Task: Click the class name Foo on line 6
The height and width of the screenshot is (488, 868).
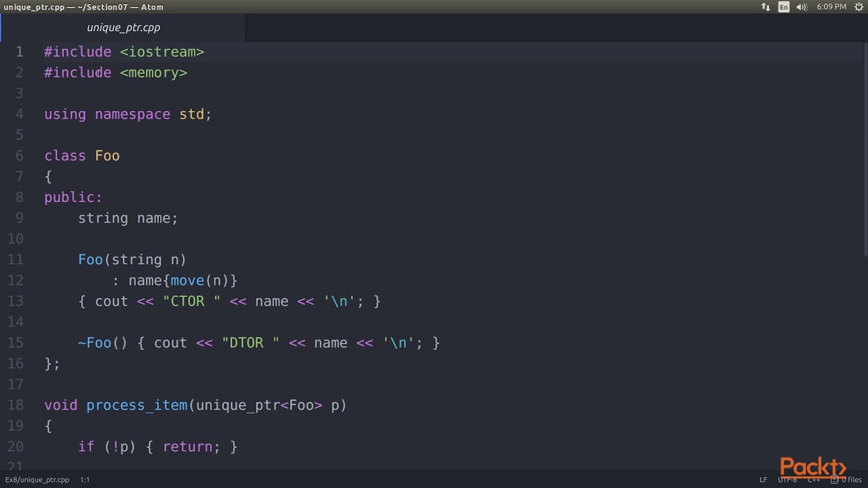Action: click(x=107, y=156)
